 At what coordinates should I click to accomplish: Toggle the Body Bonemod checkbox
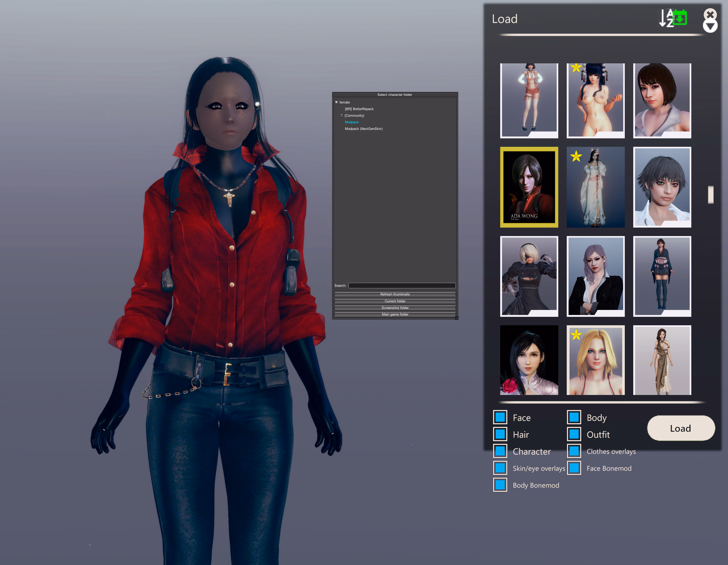pyautogui.click(x=500, y=485)
